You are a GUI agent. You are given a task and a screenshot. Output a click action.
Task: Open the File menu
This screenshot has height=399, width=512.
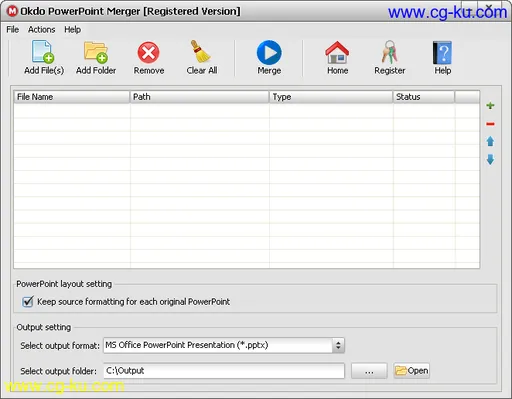13,30
